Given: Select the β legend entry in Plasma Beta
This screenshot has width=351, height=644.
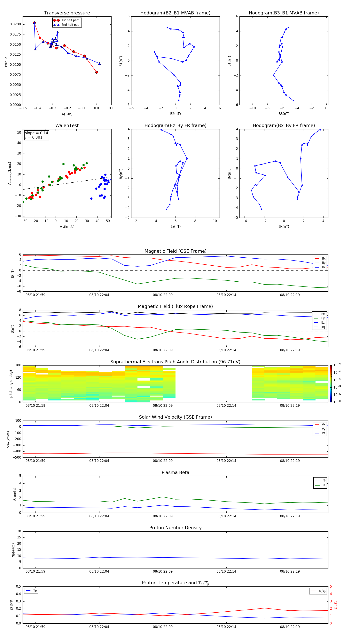Looking at the screenshot, I should [x=320, y=486].
